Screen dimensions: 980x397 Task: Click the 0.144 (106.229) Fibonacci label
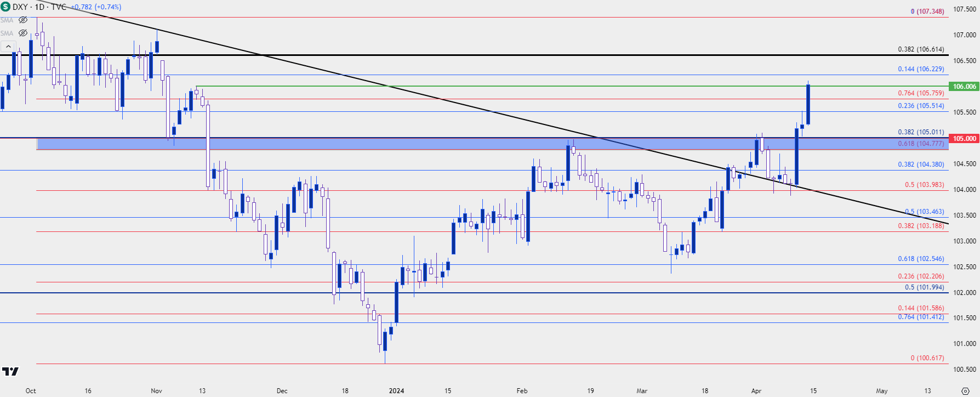(921, 69)
